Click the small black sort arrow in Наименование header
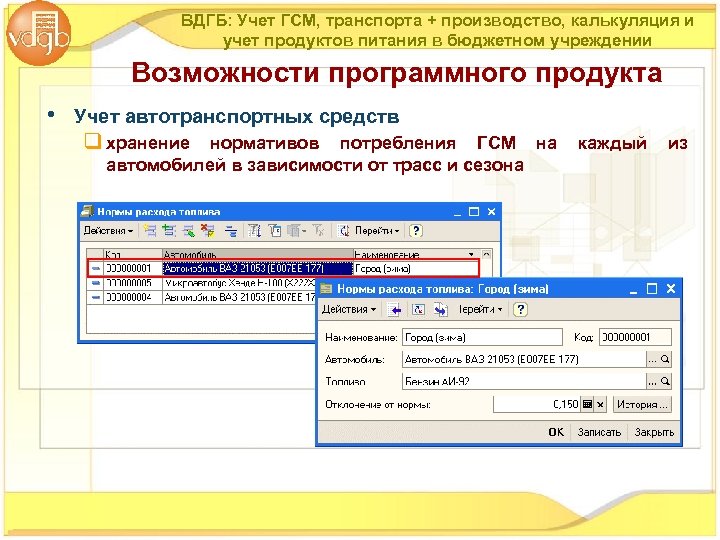This screenshot has height=540, width=720. click(x=471, y=254)
